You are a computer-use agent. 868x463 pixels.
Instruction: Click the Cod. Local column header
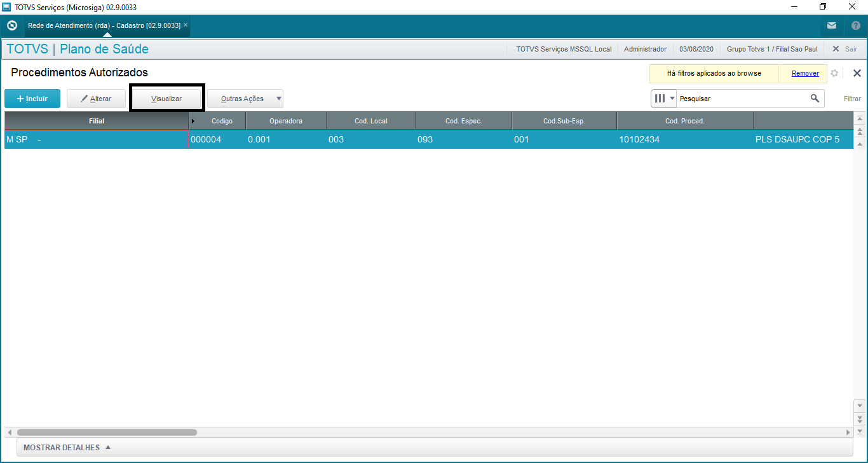[x=371, y=121]
